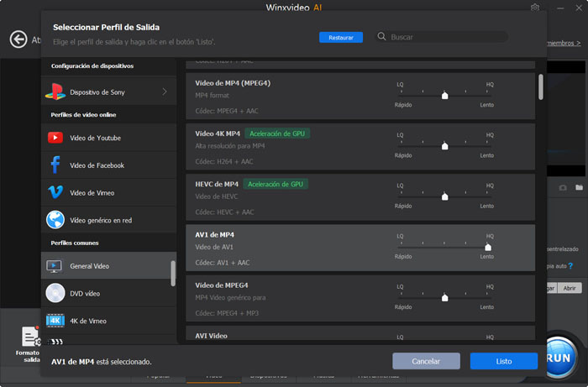Click 'AV1 de MP4 está seleccionado' status text

[102, 362]
